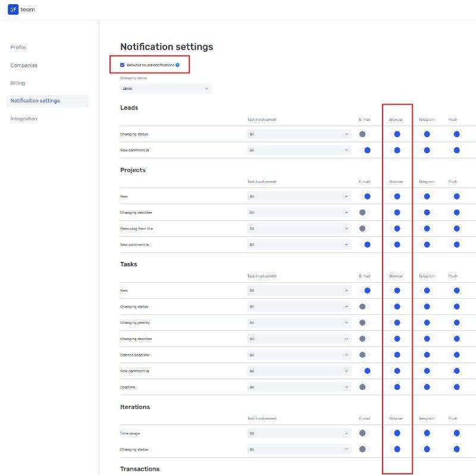This screenshot has height=475, width=476.
Task: Enable E-mail for Tasks Changing priority
Action: pyautogui.click(x=365, y=323)
